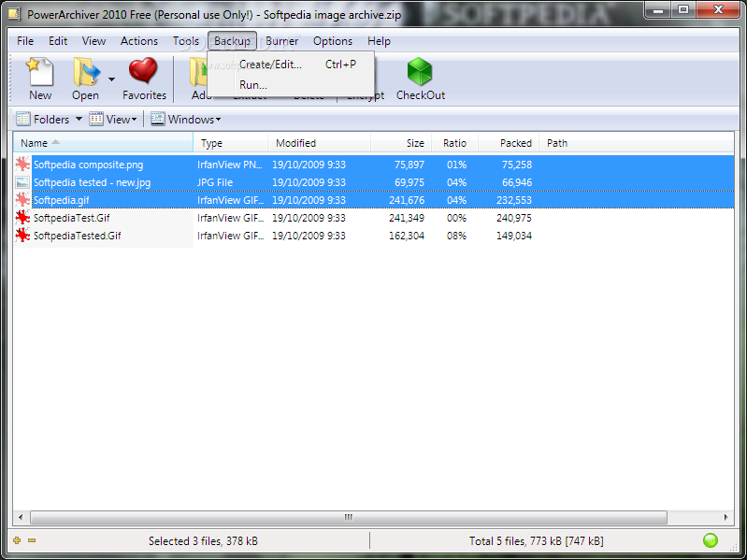Click the size value 162,304
The width and height of the screenshot is (747, 560).
tap(407, 236)
